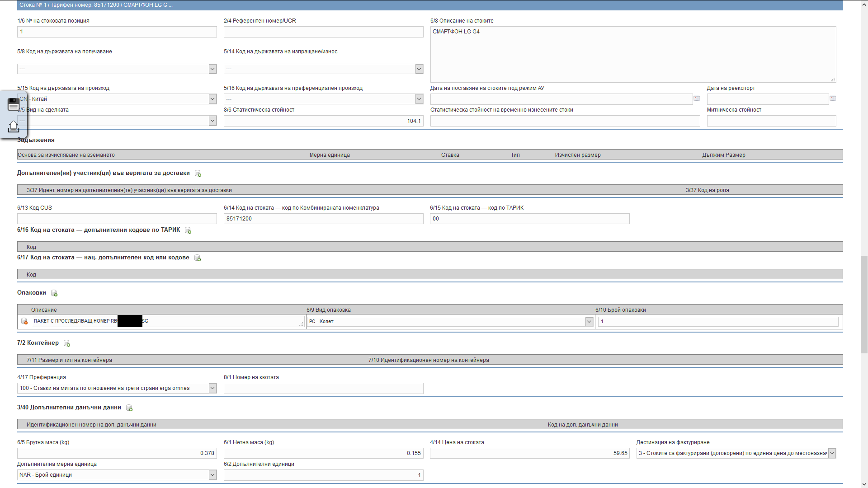Add a new row under Опаковки
Viewport: 868px width, 488px height.
(54, 293)
